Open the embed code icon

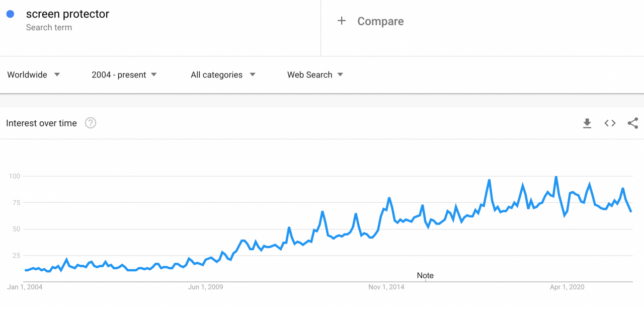coord(610,123)
